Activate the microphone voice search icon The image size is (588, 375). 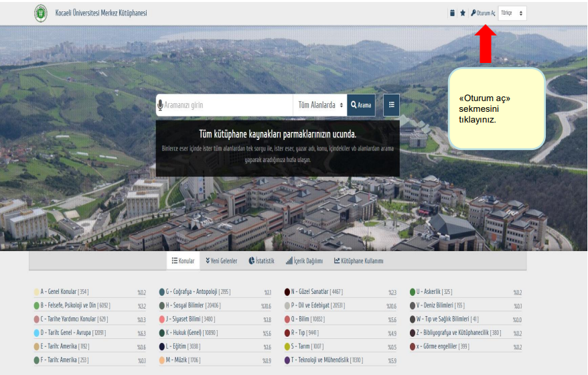(160, 105)
